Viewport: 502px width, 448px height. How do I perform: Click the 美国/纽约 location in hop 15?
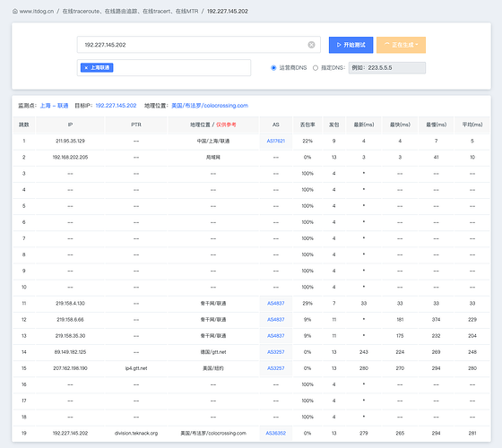(213, 368)
